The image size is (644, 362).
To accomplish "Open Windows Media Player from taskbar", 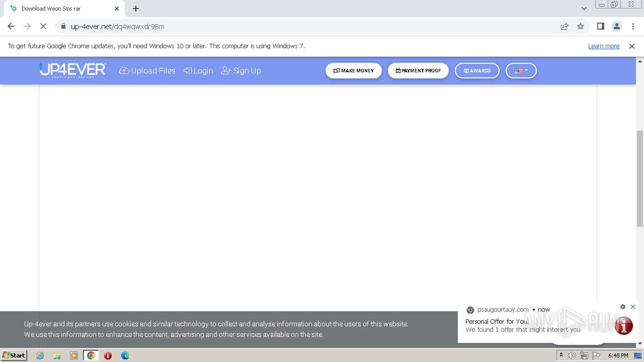I will (74, 355).
